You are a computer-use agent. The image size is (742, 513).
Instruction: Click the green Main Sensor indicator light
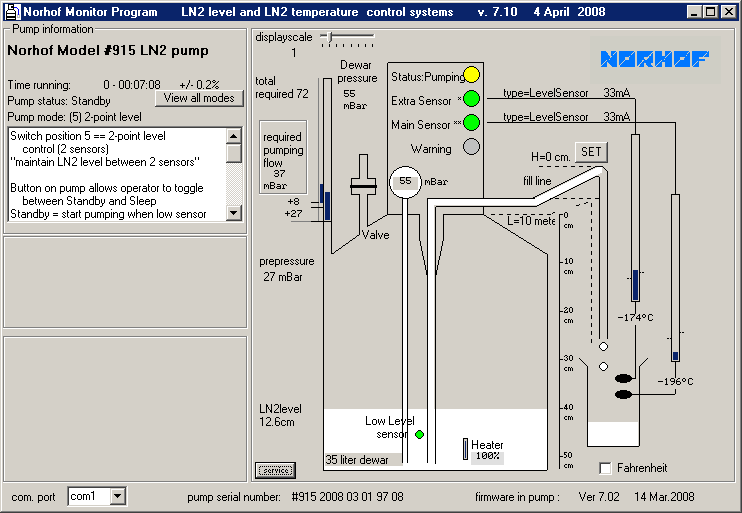pos(471,123)
